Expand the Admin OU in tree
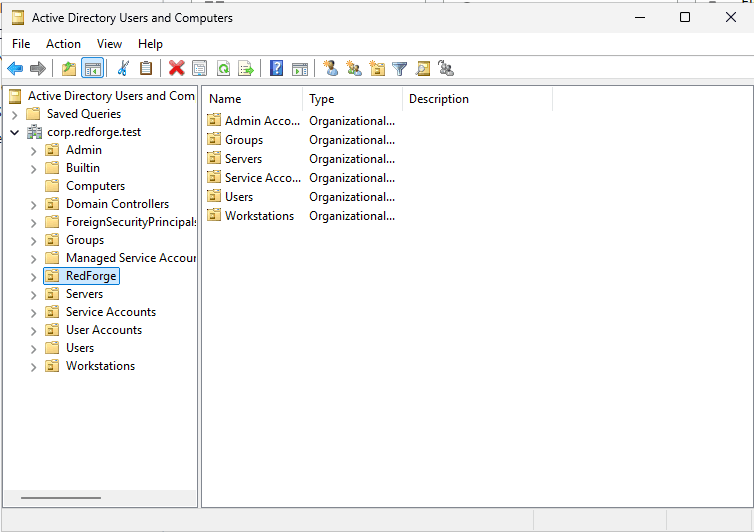 33,151
